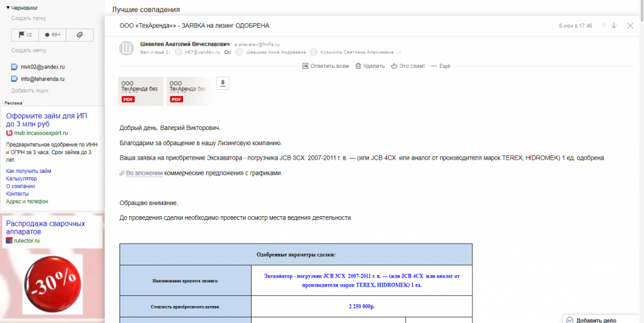
Task: Open the Распродажа сварочных аппаратов ad
Action: pyautogui.click(x=45, y=227)
